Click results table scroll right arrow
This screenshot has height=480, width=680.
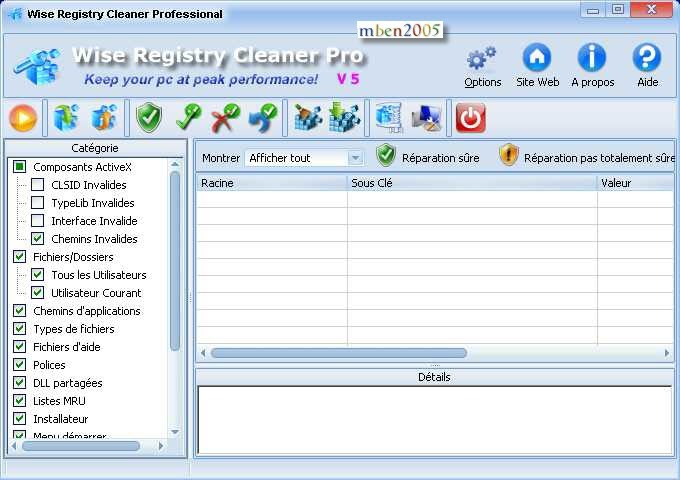click(x=667, y=353)
